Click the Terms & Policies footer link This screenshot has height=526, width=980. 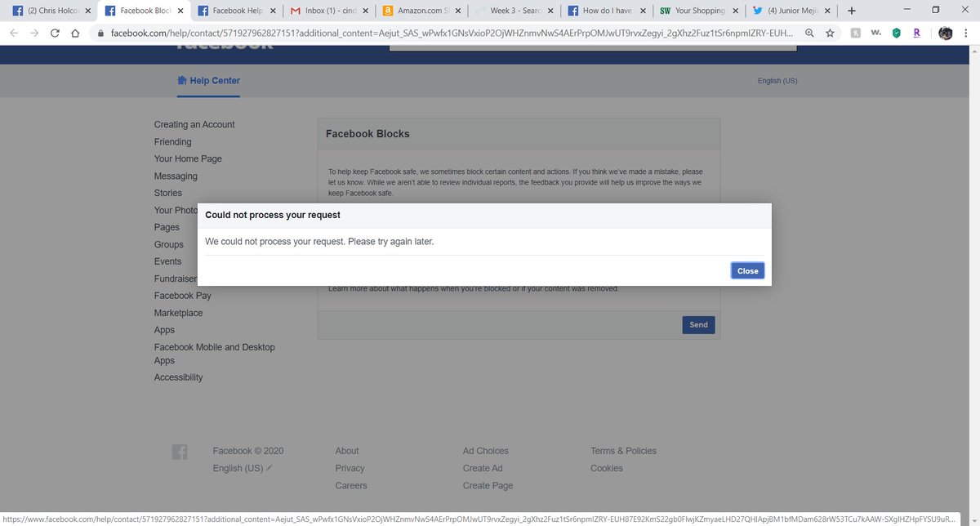click(624, 451)
